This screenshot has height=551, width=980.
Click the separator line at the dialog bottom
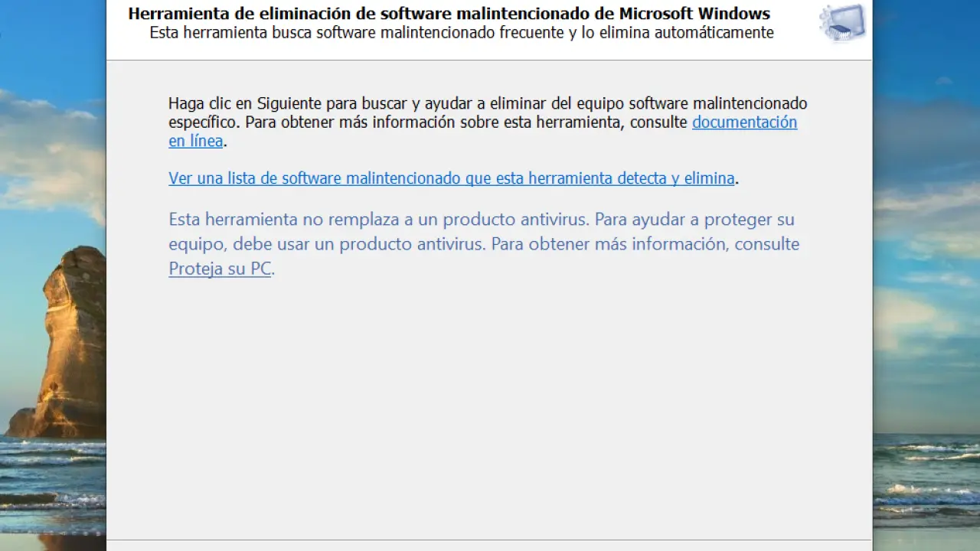coord(490,540)
